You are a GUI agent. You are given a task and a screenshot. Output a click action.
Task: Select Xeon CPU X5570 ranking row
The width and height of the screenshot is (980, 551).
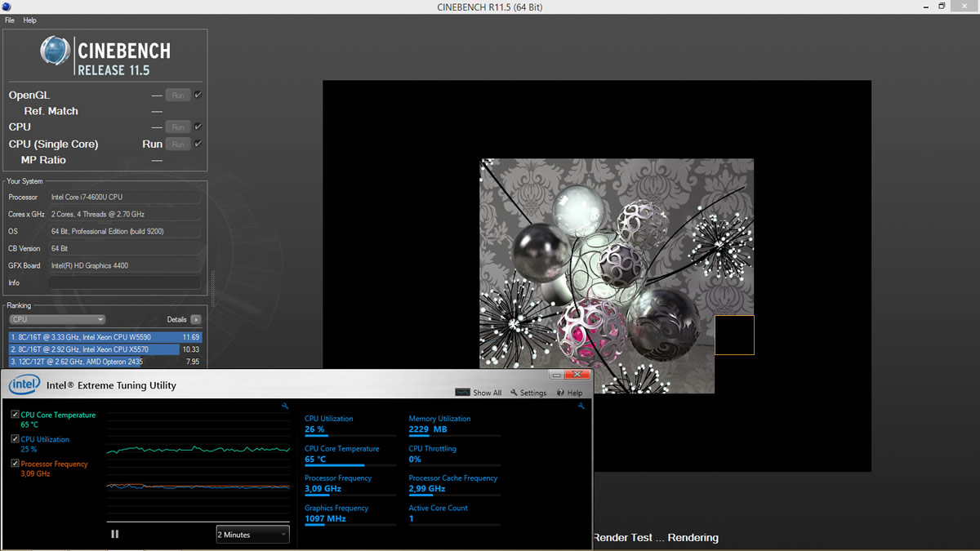click(x=105, y=349)
